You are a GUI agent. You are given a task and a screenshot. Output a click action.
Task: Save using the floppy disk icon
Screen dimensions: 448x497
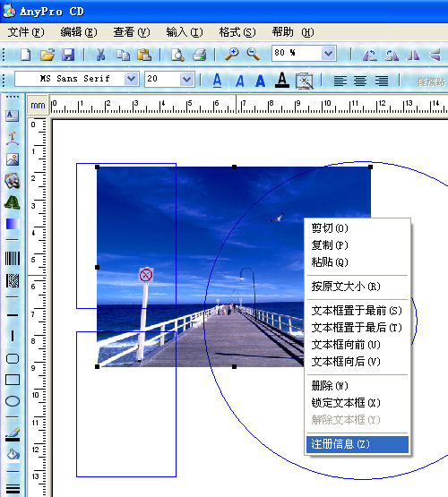point(68,55)
